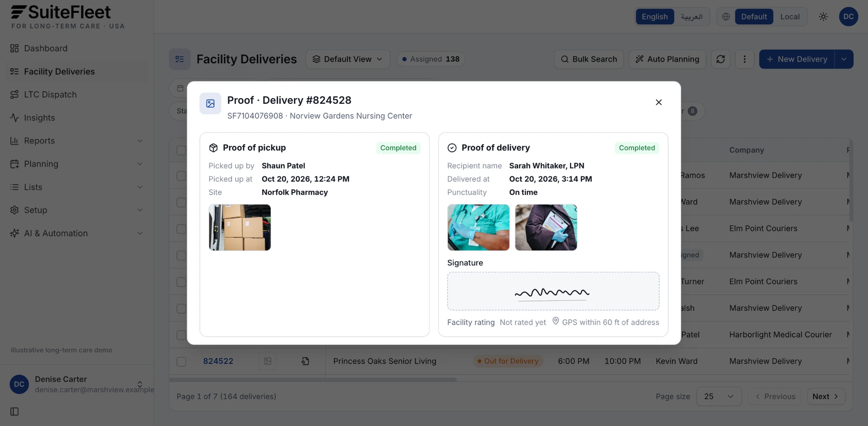868x426 pixels.
Task: Click the GPS location pin icon
Action: coord(556,321)
